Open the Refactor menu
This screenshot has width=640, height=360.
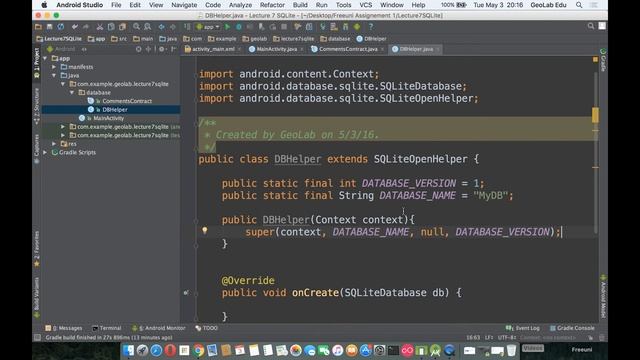click(x=272, y=5)
